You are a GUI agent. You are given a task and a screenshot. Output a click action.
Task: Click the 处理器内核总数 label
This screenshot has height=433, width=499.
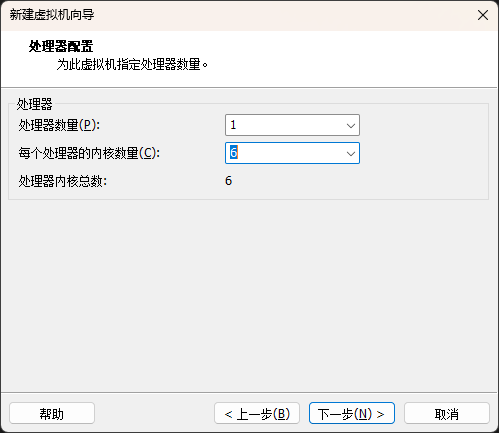pos(63,181)
